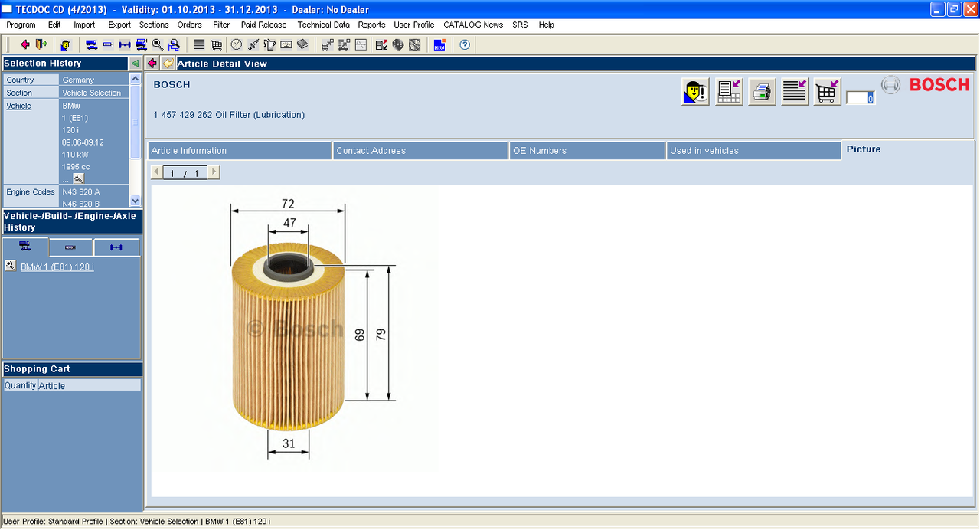
Task: Click the Bosch article's add-to-list button
Action: 795,92
